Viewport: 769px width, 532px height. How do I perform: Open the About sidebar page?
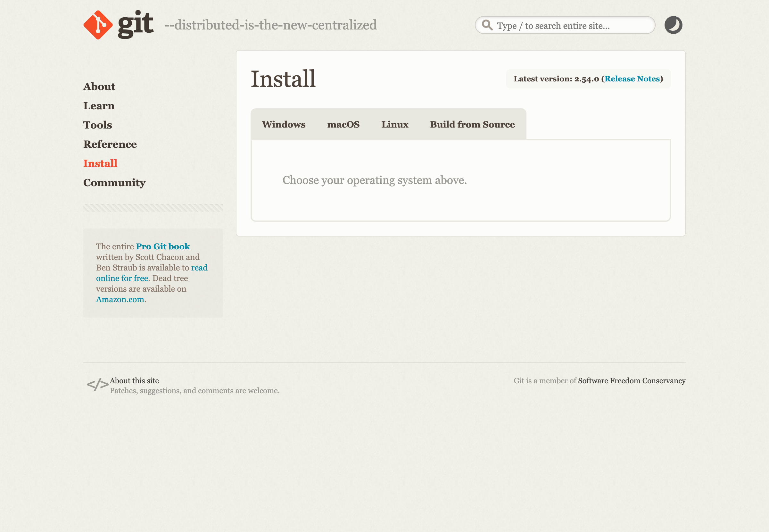pyautogui.click(x=99, y=87)
